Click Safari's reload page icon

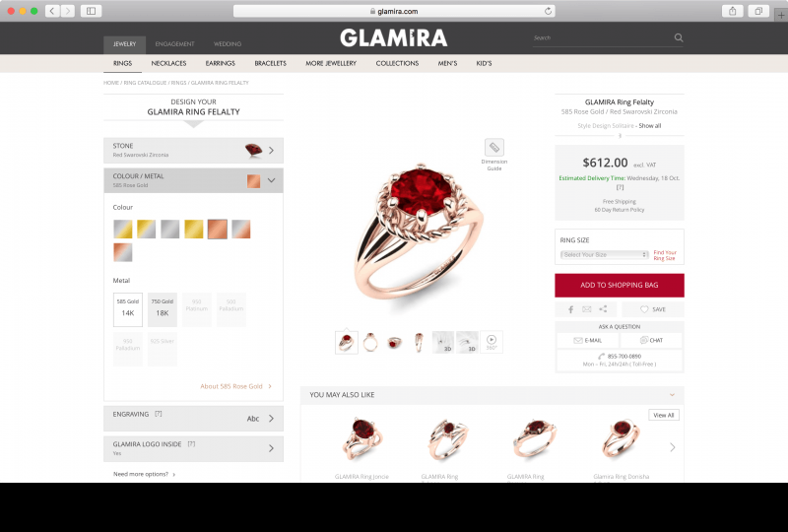click(548, 11)
